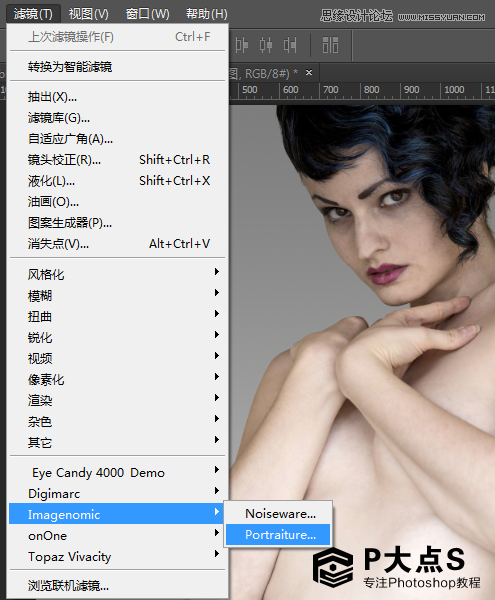This screenshot has height=600, width=495.
Task: Expand the Topaz Vivacity submenu
Action: (x=117, y=556)
